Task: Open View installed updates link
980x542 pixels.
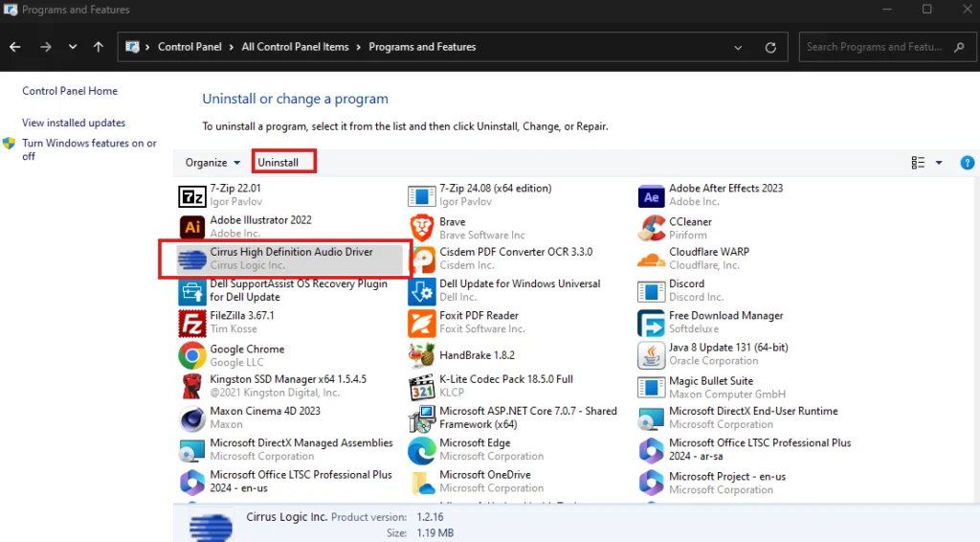Action: click(x=74, y=123)
